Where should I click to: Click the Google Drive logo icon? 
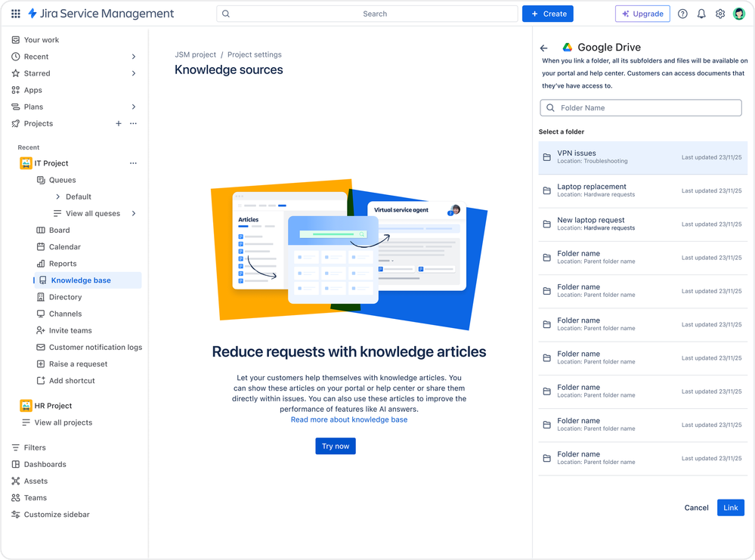point(568,47)
